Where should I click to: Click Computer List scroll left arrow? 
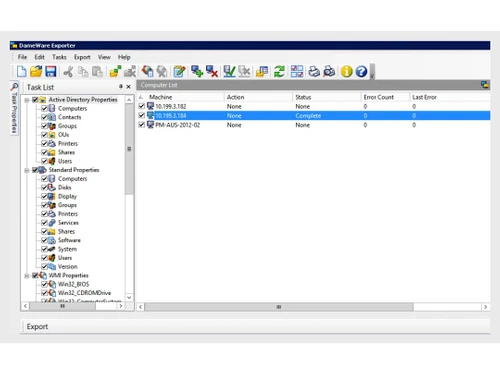click(141, 307)
